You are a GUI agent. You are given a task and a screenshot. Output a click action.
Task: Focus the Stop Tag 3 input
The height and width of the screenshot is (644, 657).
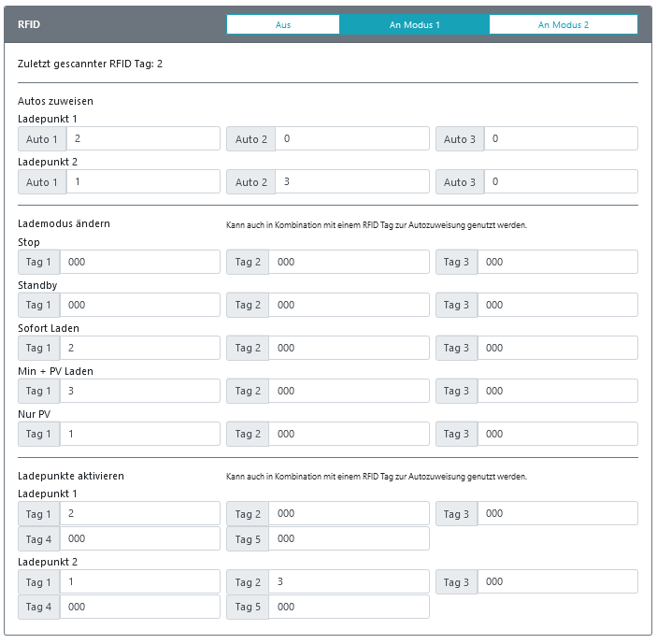[x=557, y=262]
